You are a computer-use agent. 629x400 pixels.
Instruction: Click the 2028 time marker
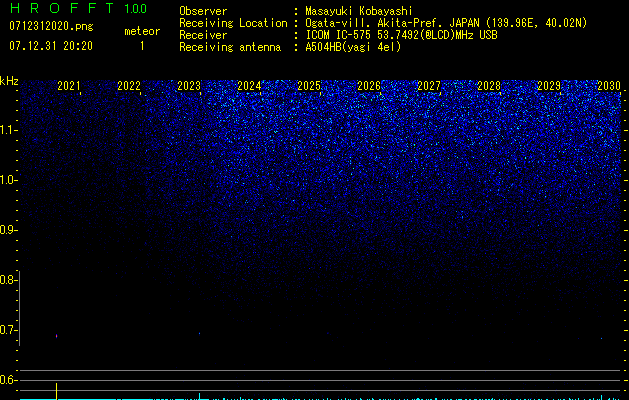click(489, 86)
